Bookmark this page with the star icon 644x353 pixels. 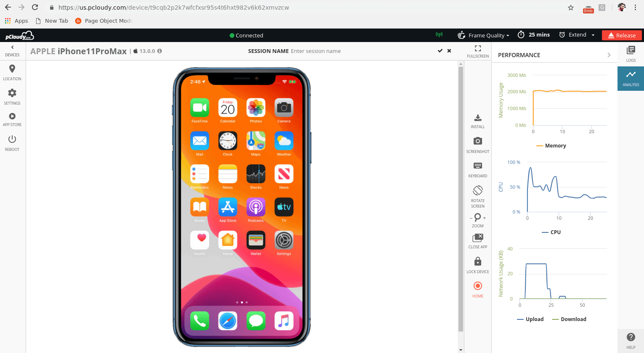571,8
